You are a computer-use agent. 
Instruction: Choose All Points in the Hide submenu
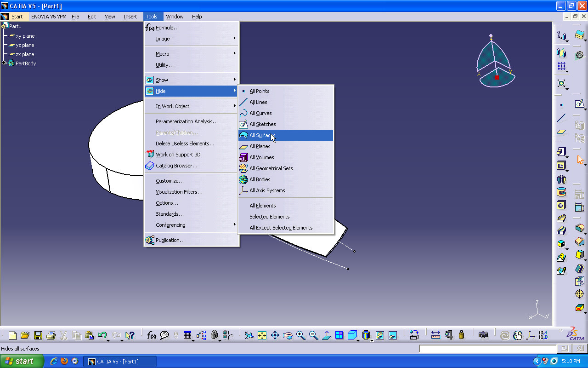286,91
